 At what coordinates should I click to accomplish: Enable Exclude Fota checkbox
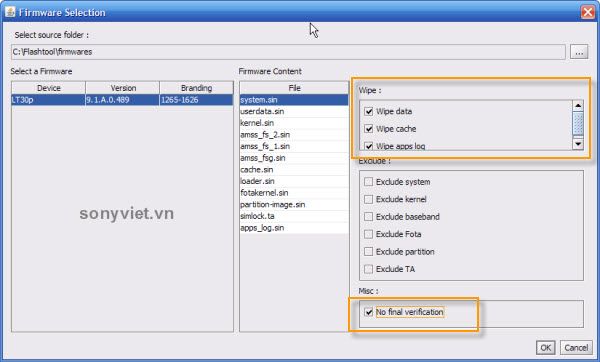point(368,234)
